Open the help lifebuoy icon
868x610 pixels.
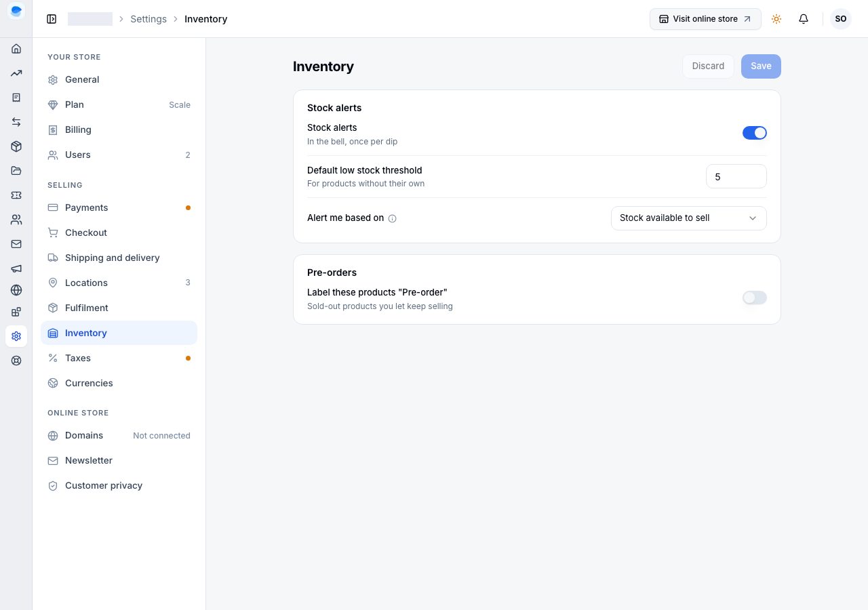pos(16,361)
